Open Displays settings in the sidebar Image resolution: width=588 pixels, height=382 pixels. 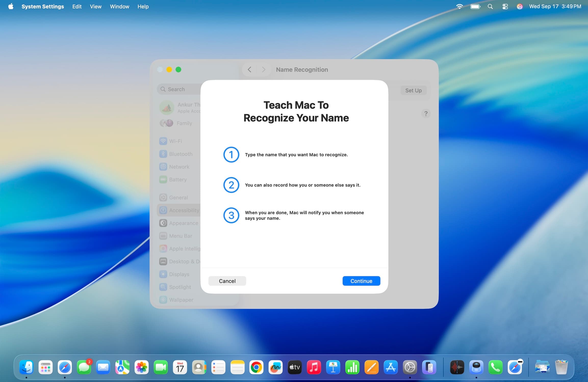point(179,274)
